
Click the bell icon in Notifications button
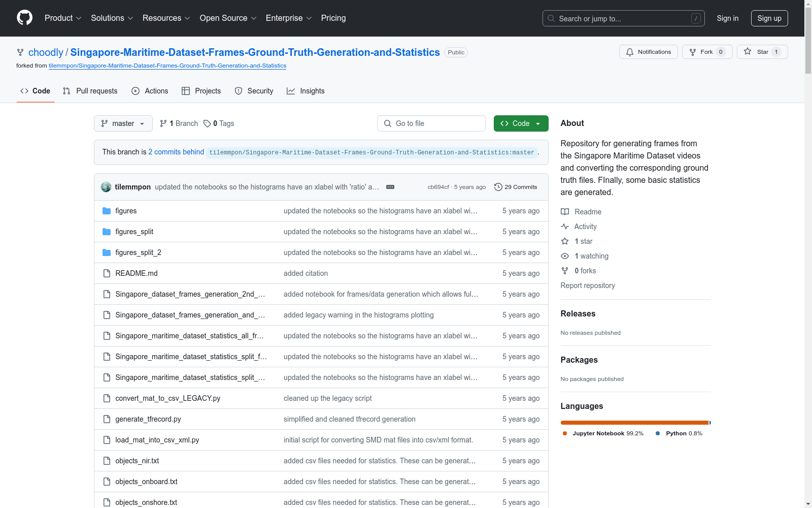click(x=630, y=52)
